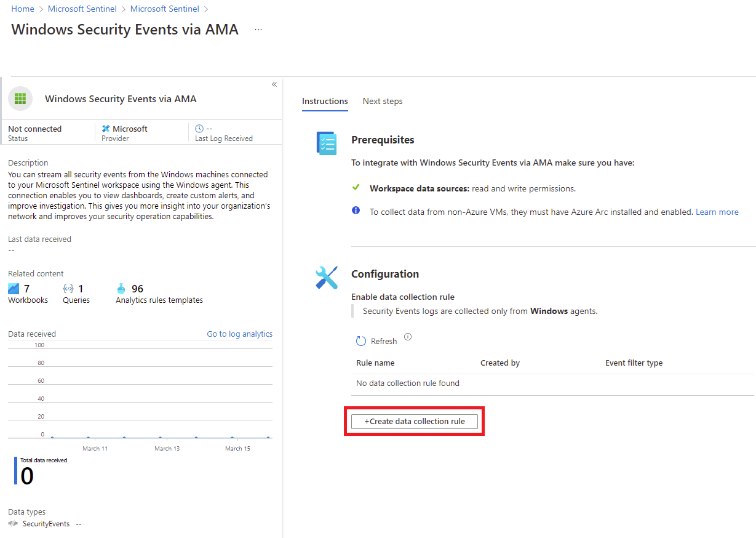Screen dimensions: 756x538
Task: Click the Related content label
Action: [36, 274]
